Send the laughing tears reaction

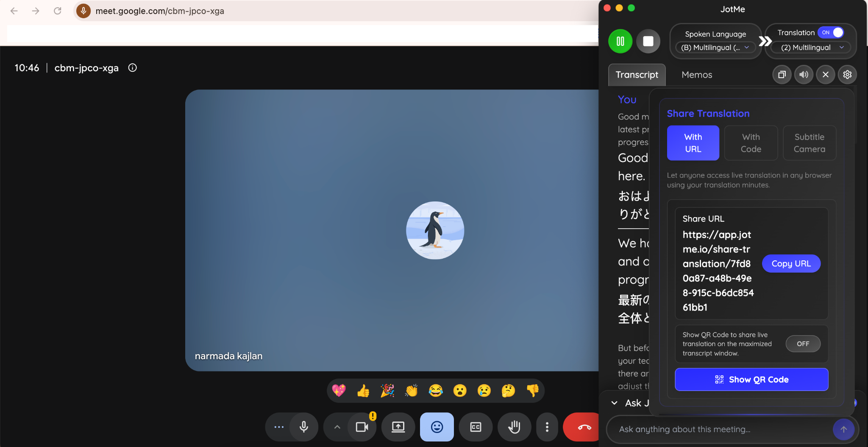coord(436,390)
